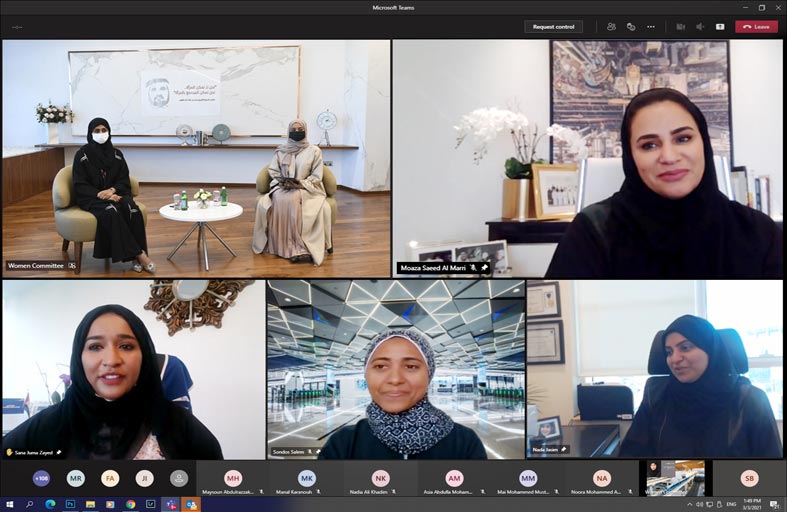Select the FA participant avatar
787x512 pixels.
[x=110, y=478]
